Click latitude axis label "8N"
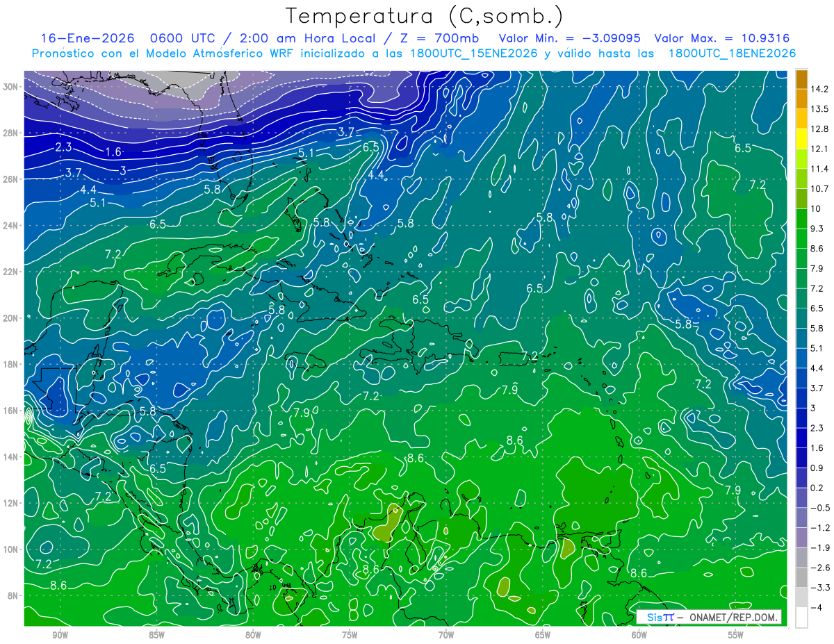 pyautogui.click(x=13, y=596)
